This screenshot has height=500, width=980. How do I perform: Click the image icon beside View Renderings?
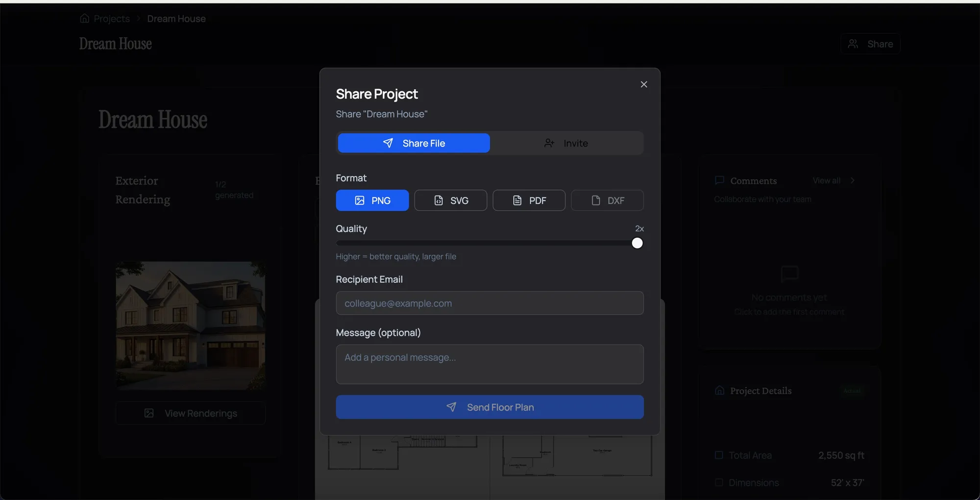tap(148, 413)
